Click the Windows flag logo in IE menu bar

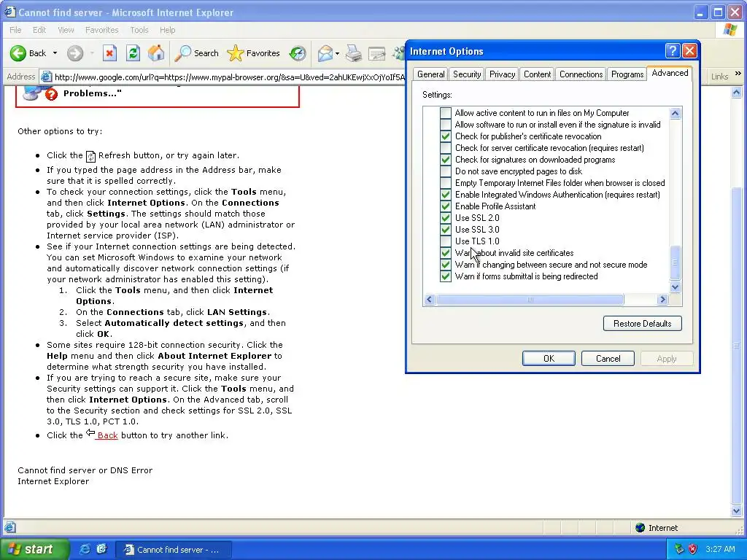coord(729,29)
